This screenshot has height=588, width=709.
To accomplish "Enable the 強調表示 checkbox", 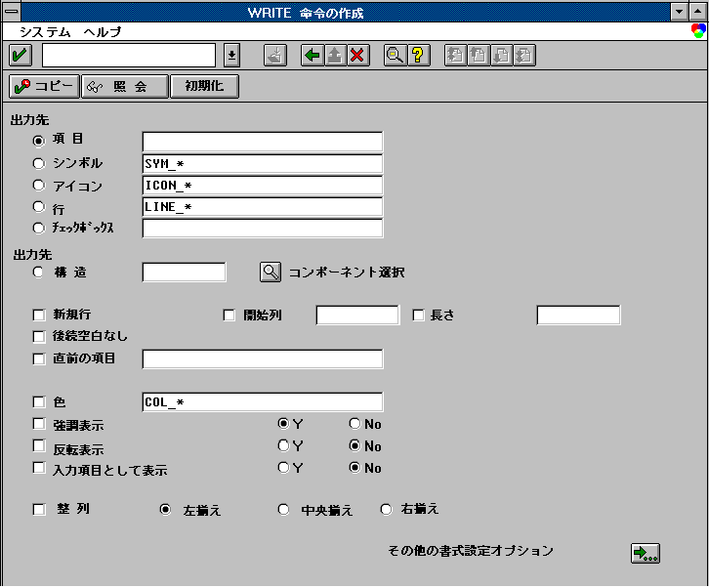I will pyautogui.click(x=39, y=424).
